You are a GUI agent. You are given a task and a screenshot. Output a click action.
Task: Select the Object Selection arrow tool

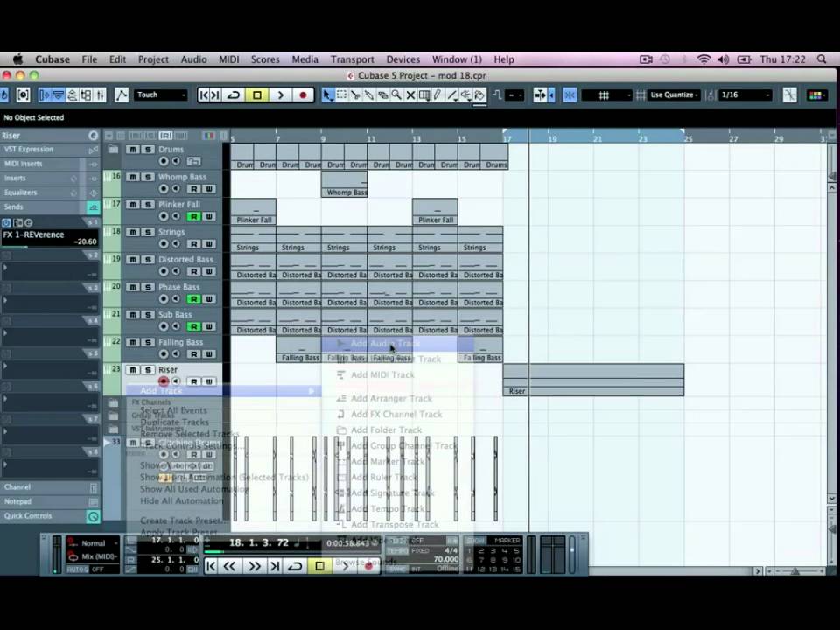[x=327, y=95]
